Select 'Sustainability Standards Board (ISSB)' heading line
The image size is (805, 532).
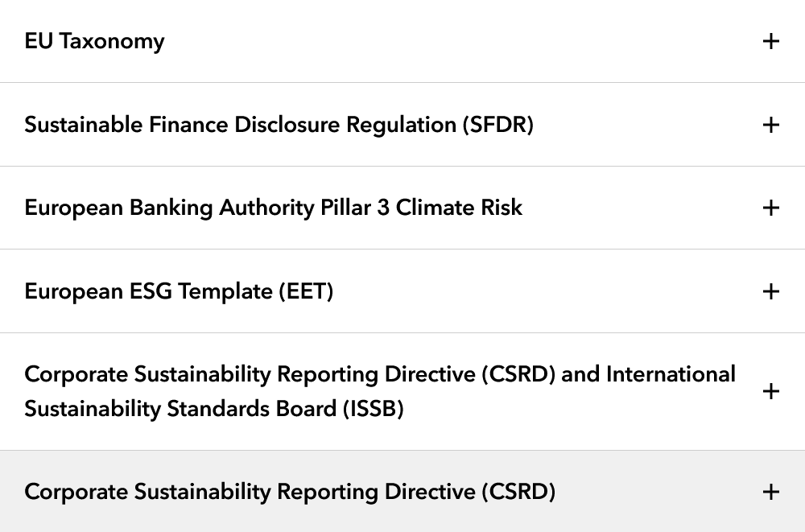[x=214, y=410]
